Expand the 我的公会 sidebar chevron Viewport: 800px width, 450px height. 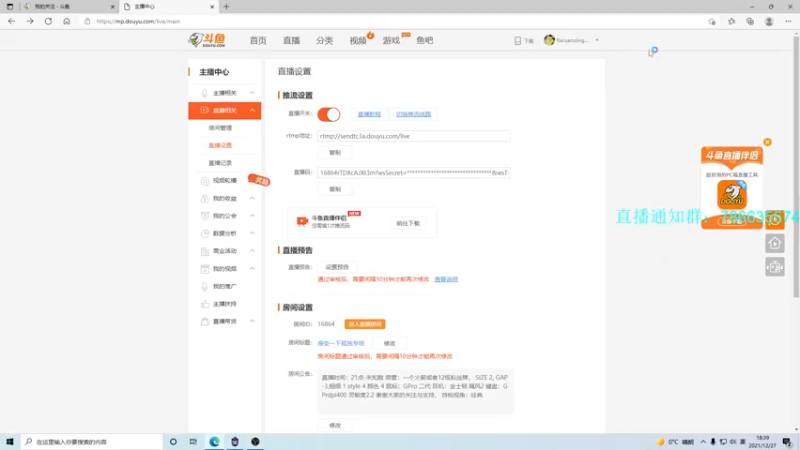pos(252,216)
